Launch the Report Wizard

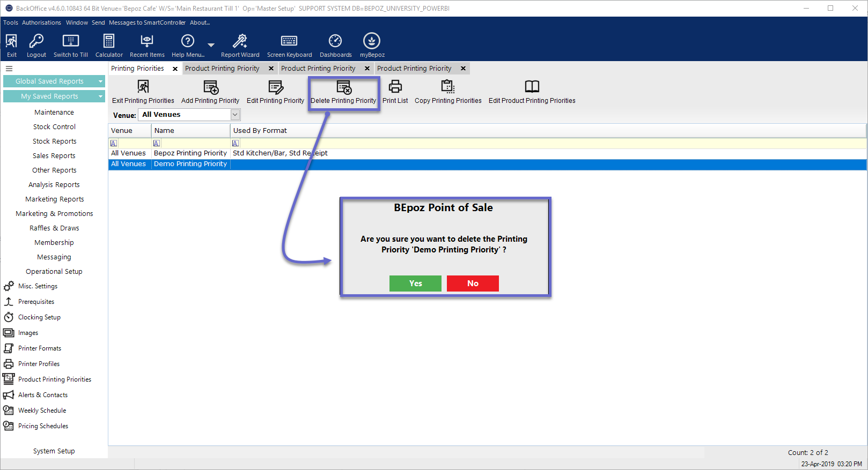point(240,46)
